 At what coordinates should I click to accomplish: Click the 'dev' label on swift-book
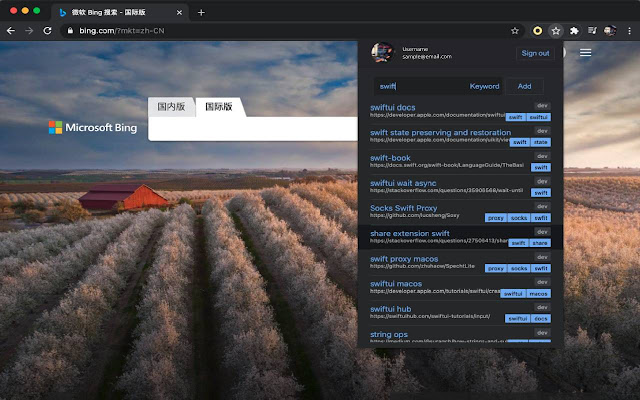tap(542, 156)
